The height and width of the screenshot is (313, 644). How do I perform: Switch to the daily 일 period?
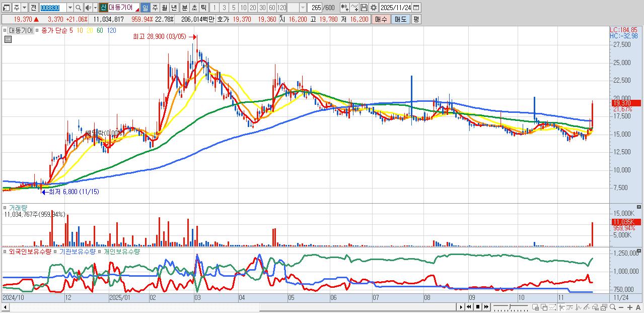(x=145, y=8)
